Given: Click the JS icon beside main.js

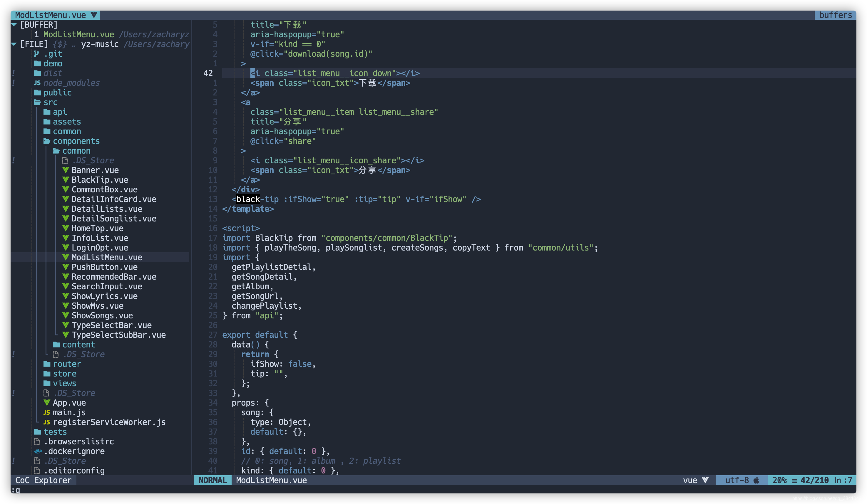Looking at the screenshot, I should coord(47,413).
